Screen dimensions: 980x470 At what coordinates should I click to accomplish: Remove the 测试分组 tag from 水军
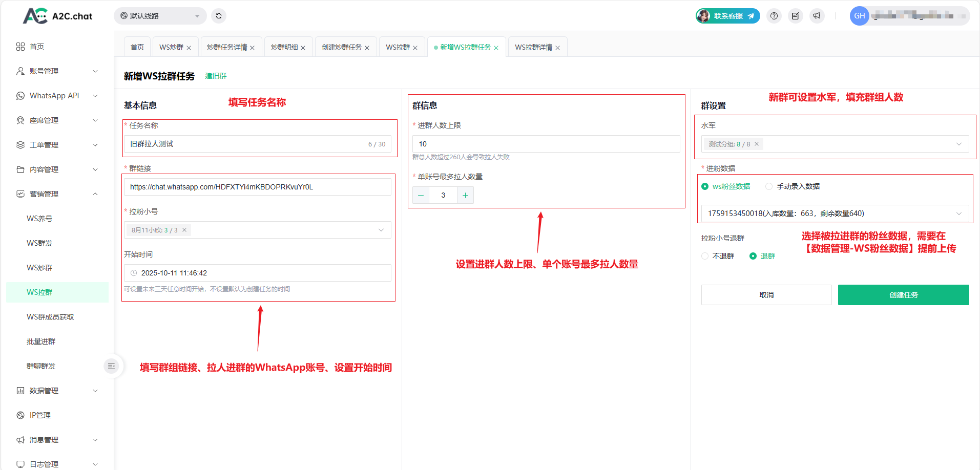point(757,144)
